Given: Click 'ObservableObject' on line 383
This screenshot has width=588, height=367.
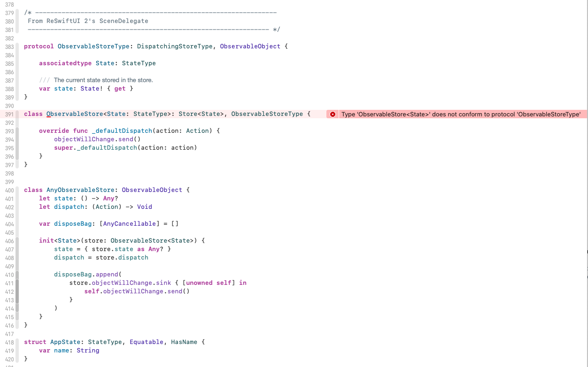Looking at the screenshot, I should 250,46.
